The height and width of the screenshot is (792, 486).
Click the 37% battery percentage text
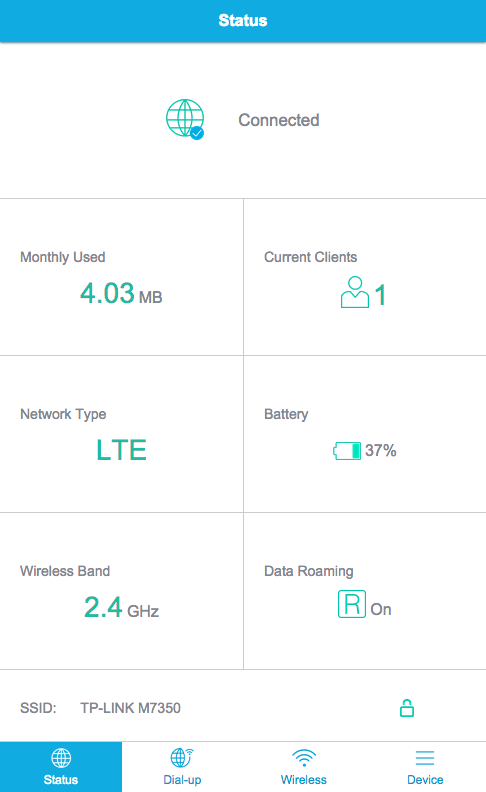(x=381, y=450)
